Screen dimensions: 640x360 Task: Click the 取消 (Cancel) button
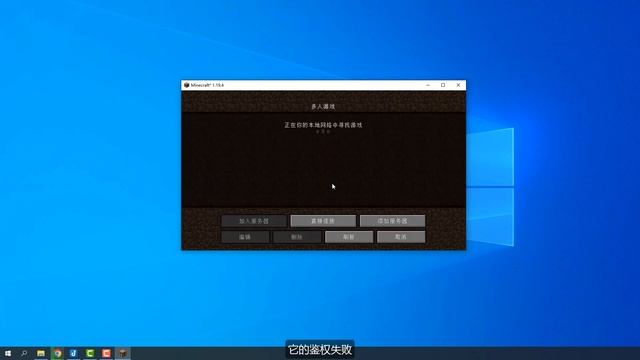[401, 237]
